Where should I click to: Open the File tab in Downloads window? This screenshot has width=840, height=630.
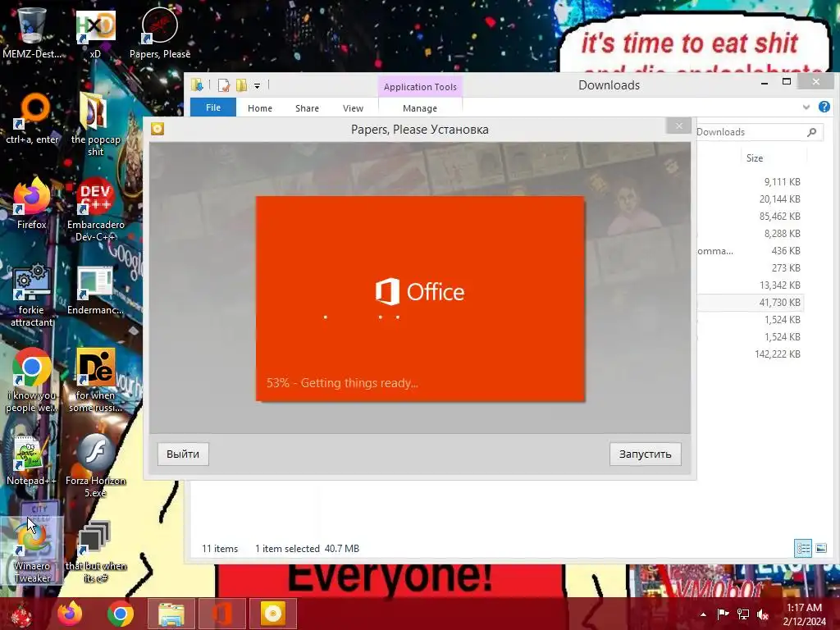click(x=213, y=107)
